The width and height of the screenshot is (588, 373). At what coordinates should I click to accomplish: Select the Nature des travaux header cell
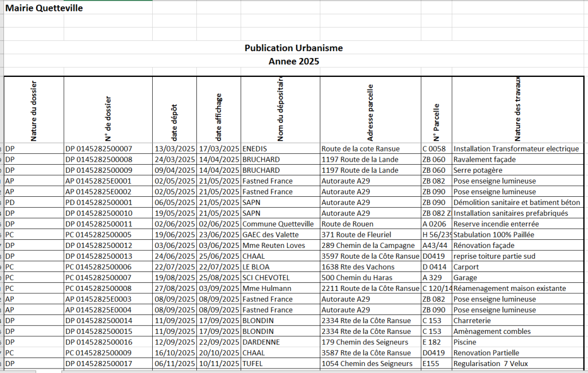point(517,110)
